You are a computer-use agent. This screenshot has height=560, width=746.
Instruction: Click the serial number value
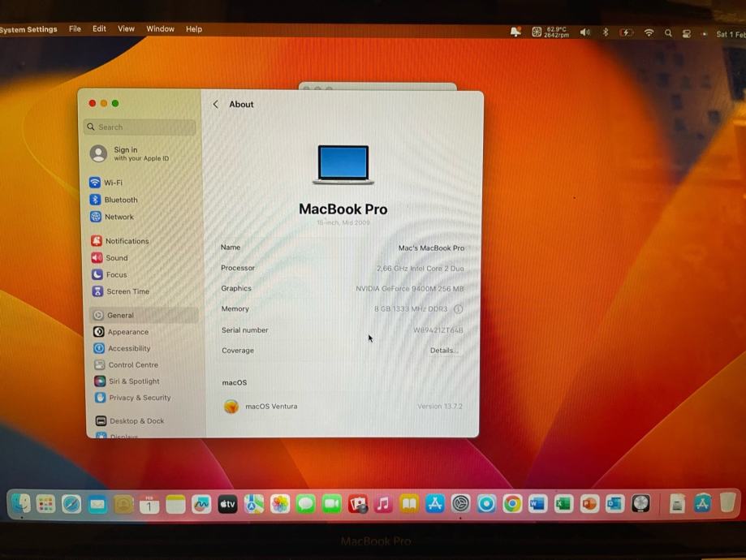[438, 330]
